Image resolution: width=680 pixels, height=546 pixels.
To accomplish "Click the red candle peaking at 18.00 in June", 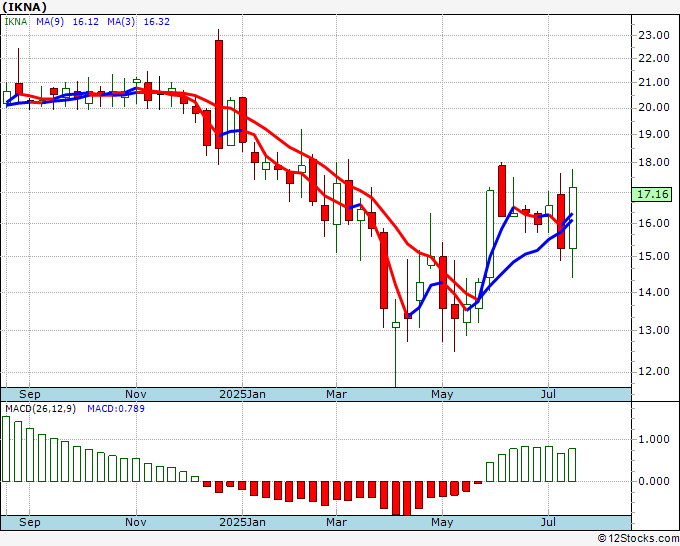I will click(502, 191).
